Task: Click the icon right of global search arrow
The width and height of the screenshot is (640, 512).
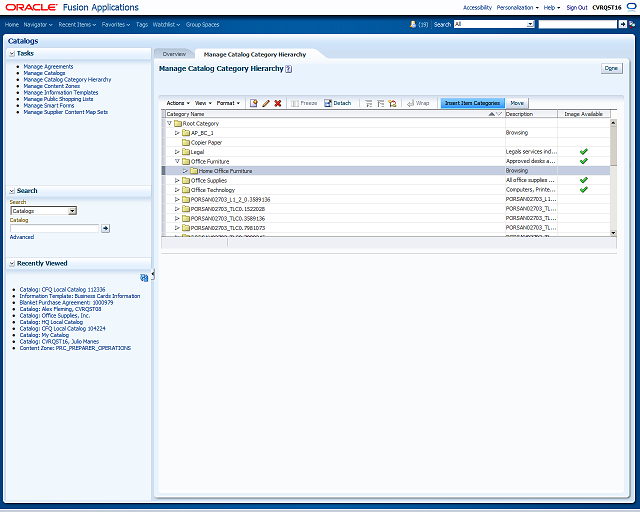Action: click(632, 24)
